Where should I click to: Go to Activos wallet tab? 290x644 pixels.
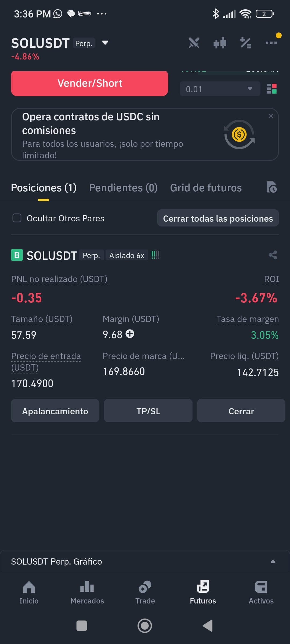(261, 592)
